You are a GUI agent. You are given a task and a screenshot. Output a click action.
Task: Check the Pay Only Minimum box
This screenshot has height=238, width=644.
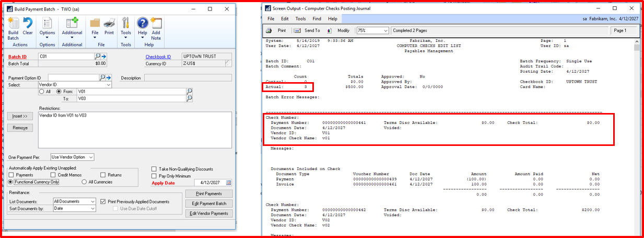[x=154, y=176]
